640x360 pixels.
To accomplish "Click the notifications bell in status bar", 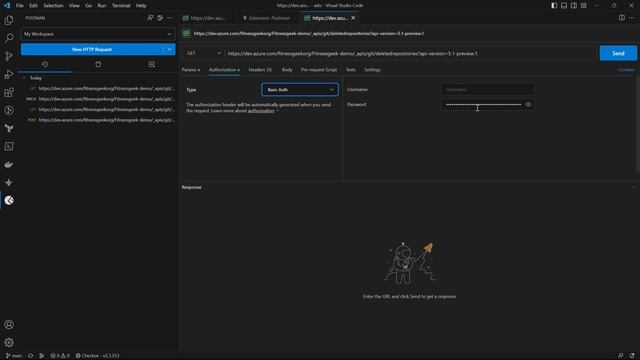I will 632,356.
